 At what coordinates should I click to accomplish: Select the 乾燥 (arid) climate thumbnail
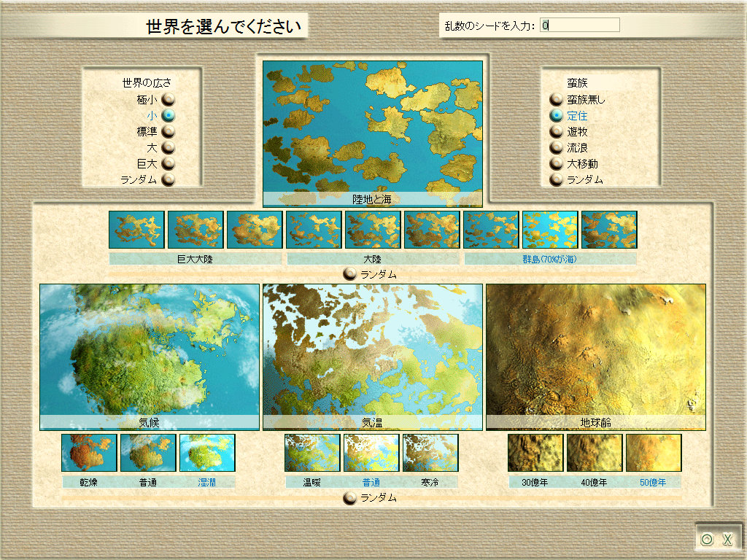89,453
